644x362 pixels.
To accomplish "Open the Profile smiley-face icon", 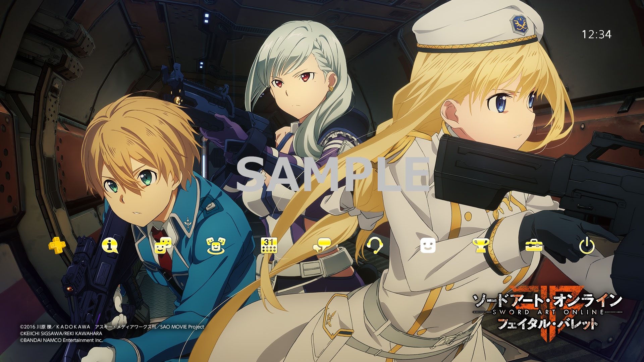I will point(428,246).
